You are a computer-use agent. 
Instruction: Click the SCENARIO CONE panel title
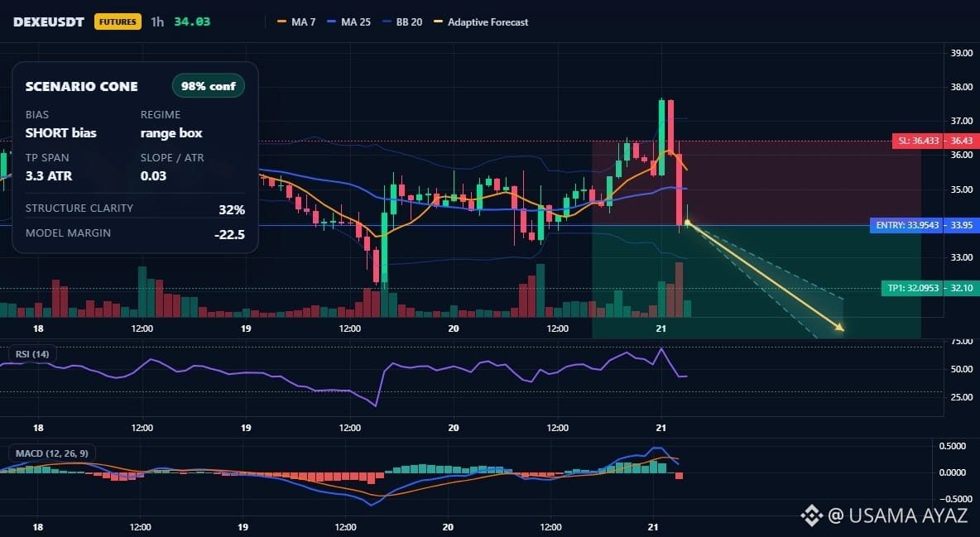click(x=81, y=87)
